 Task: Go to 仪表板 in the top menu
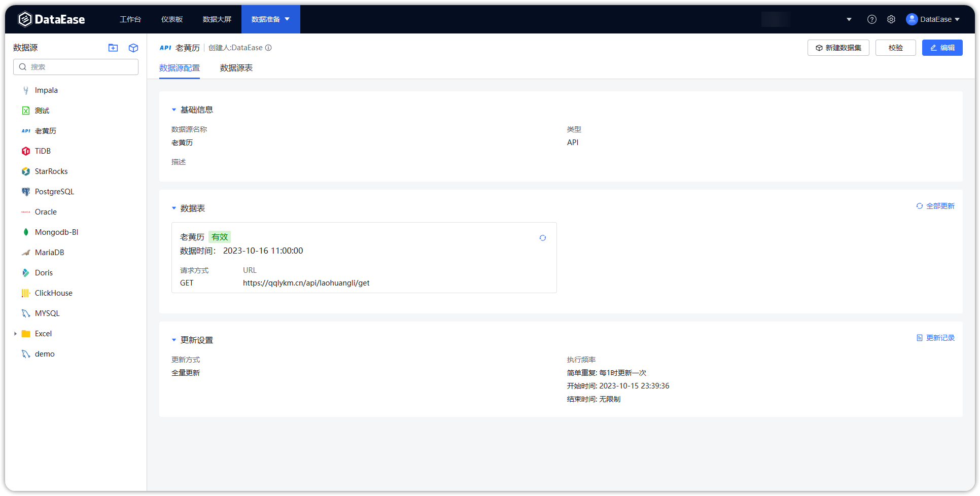click(x=171, y=19)
